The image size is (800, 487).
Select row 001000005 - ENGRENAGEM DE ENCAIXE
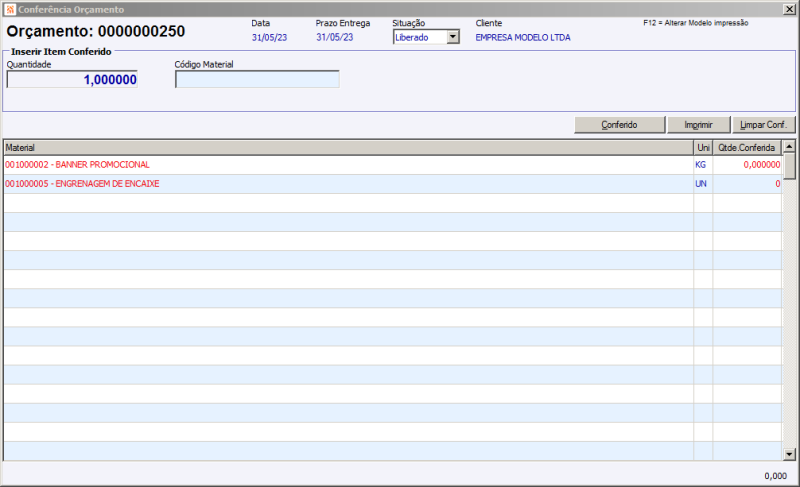pos(393,184)
